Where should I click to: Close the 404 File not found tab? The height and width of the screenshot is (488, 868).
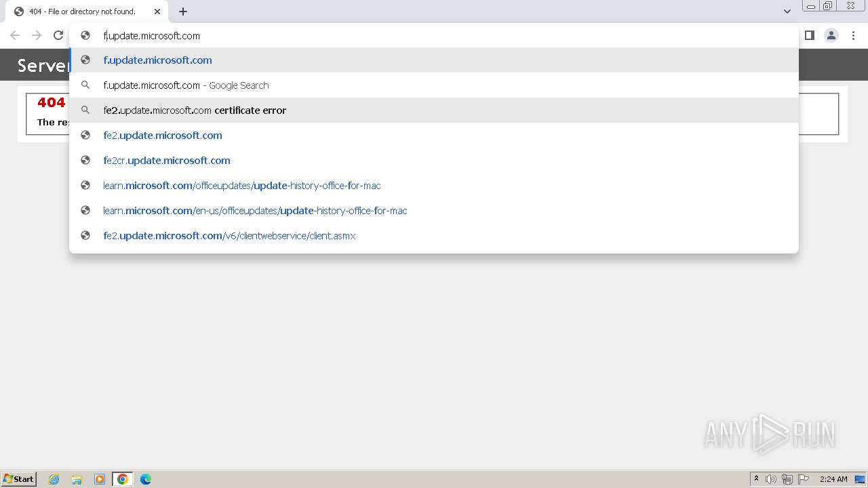click(x=157, y=12)
